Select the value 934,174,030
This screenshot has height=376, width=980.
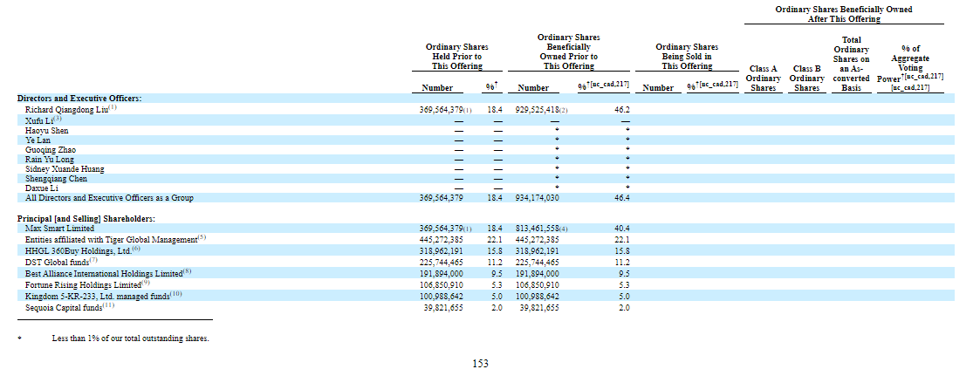(x=537, y=198)
